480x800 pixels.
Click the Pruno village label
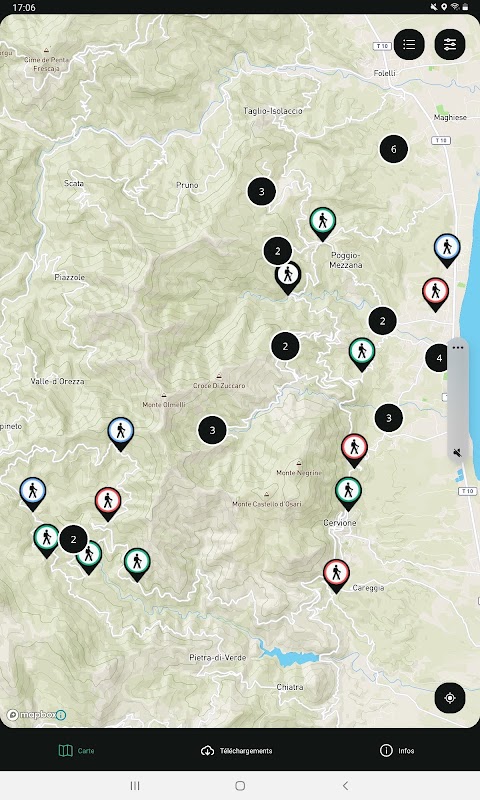(x=187, y=185)
